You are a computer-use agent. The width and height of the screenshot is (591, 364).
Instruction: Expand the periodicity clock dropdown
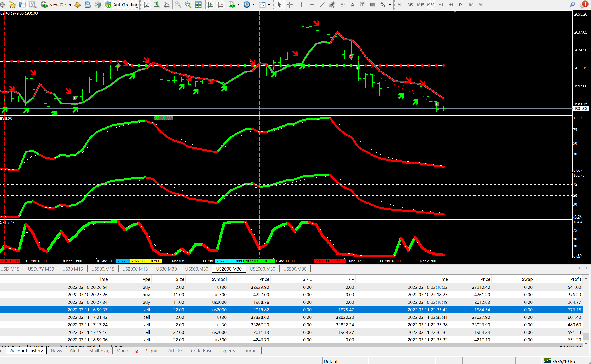click(254, 5)
